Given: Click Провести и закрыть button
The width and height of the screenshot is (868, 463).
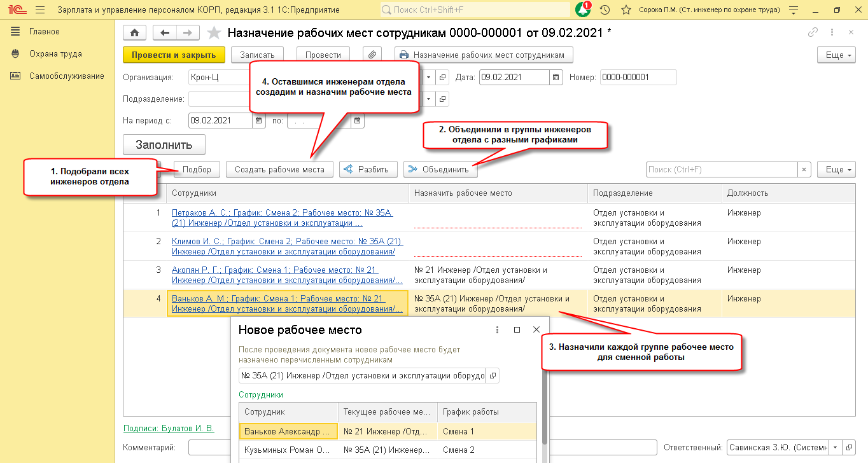Looking at the screenshot, I should pyautogui.click(x=174, y=55).
